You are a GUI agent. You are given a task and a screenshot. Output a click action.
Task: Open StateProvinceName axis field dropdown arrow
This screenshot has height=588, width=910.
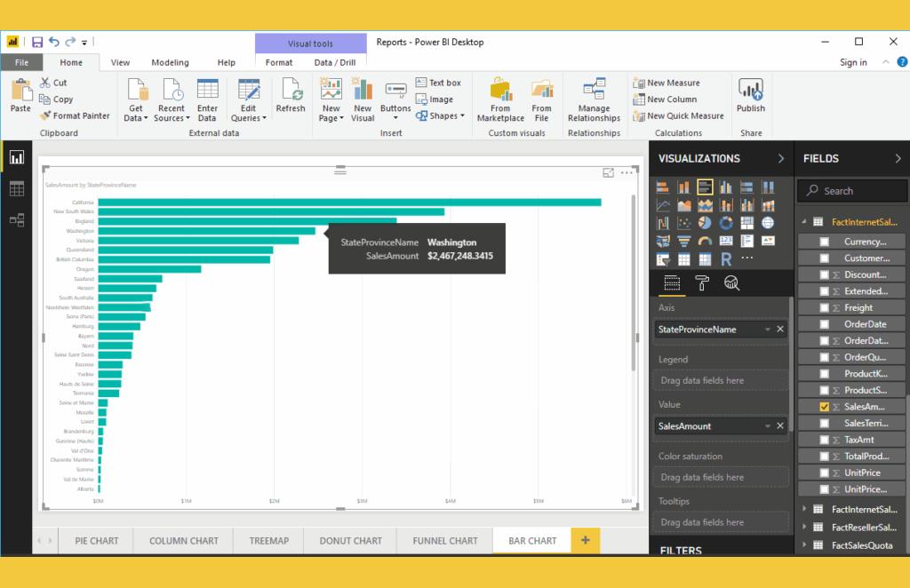coord(767,330)
